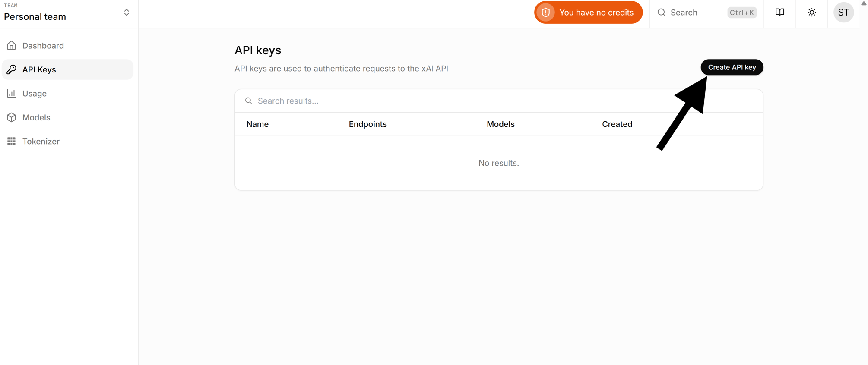Go to the Usage section
This screenshot has height=365, width=868.
(x=68, y=94)
